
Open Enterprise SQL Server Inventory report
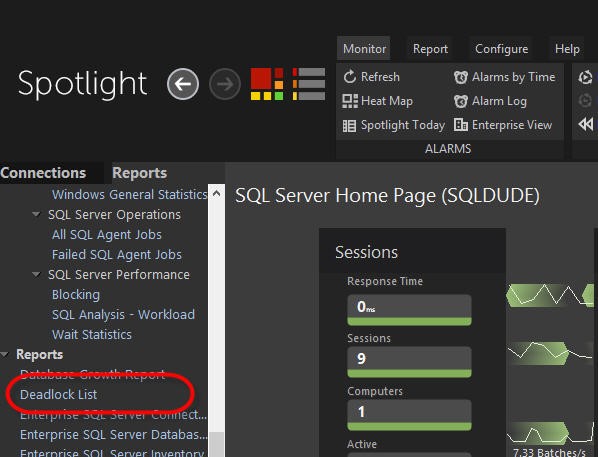coord(112,452)
